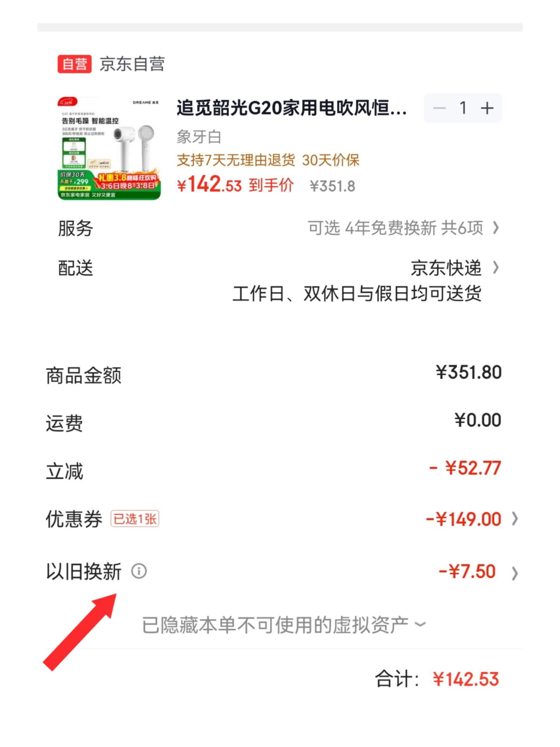The width and height of the screenshot is (560, 747).
Task: Tap the 已选1张 coupon tag
Action: (135, 519)
